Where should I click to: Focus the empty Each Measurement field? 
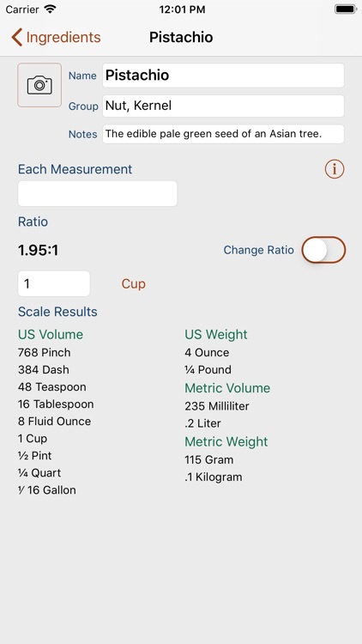point(98,193)
